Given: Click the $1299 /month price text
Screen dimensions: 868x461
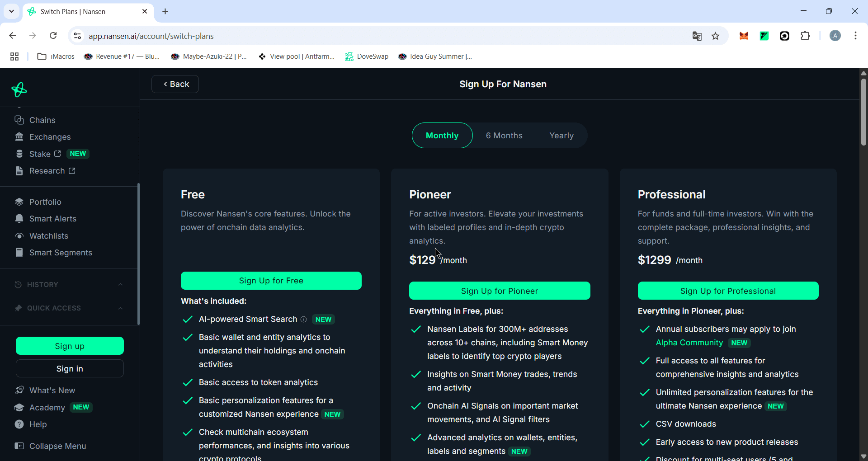Looking at the screenshot, I should coord(670,260).
